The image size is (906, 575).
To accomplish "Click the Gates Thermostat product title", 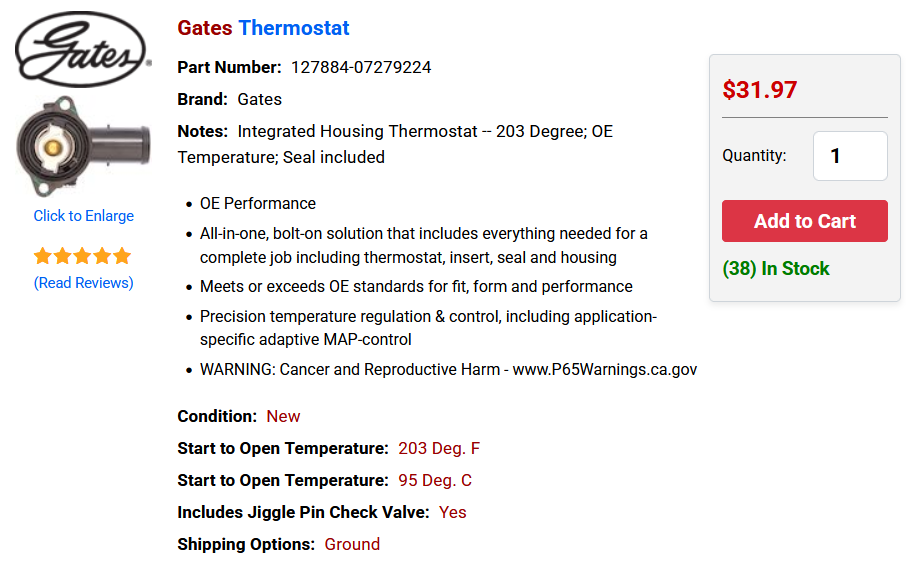I will point(263,28).
